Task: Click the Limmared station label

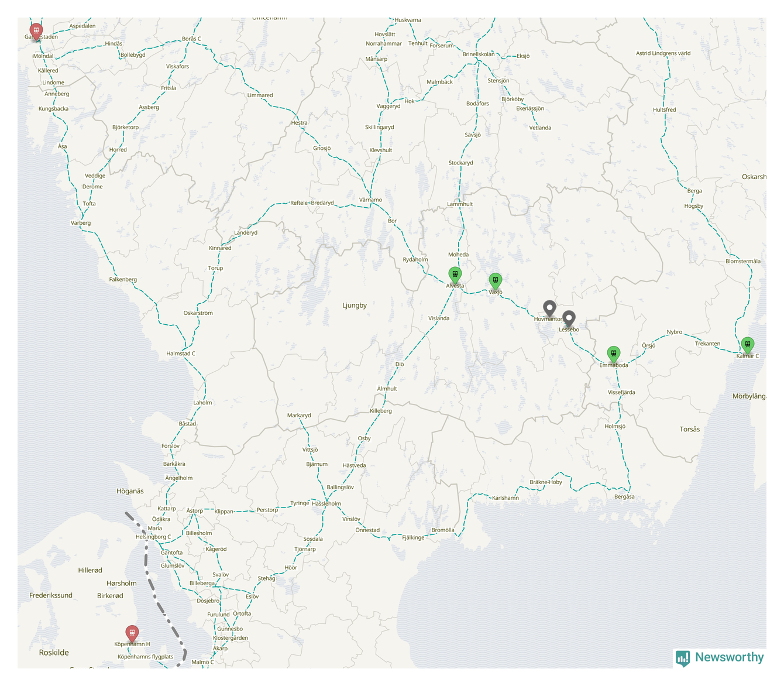Action: [260, 95]
